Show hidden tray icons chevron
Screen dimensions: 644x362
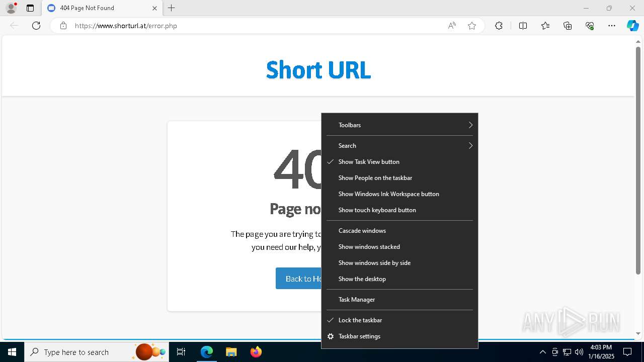(542, 352)
